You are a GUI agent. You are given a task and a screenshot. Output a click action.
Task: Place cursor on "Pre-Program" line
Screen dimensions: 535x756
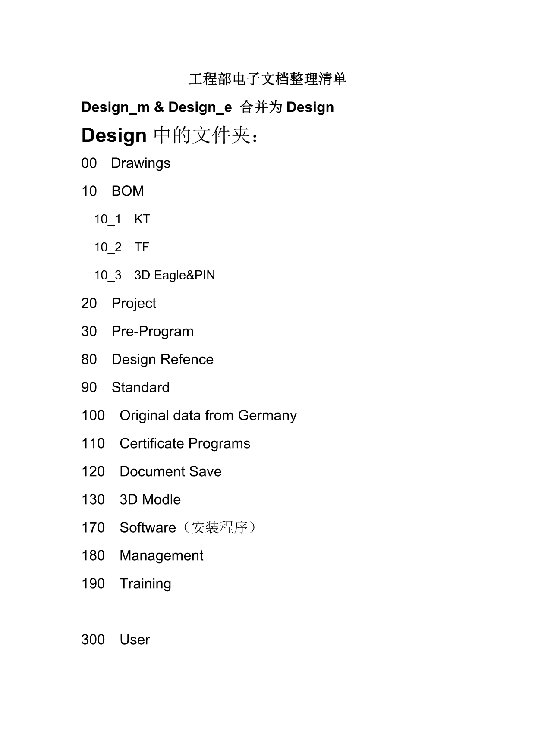coord(152,331)
